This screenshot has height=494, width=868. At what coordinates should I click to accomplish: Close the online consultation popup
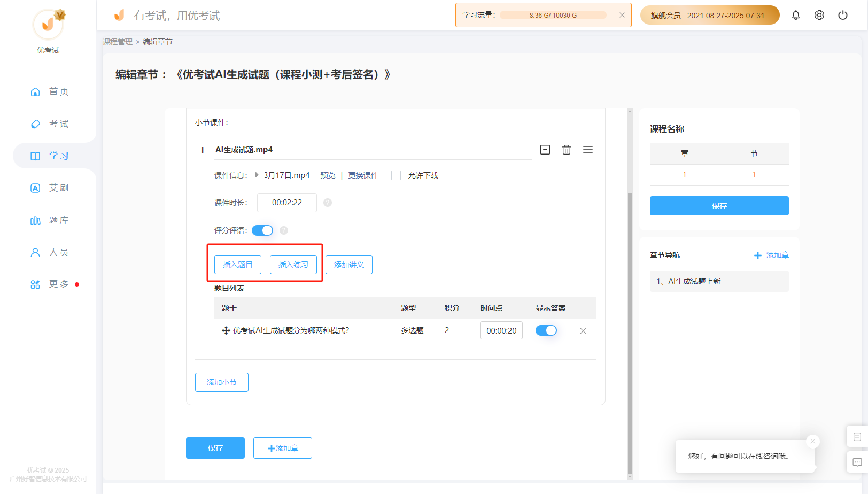coord(813,441)
